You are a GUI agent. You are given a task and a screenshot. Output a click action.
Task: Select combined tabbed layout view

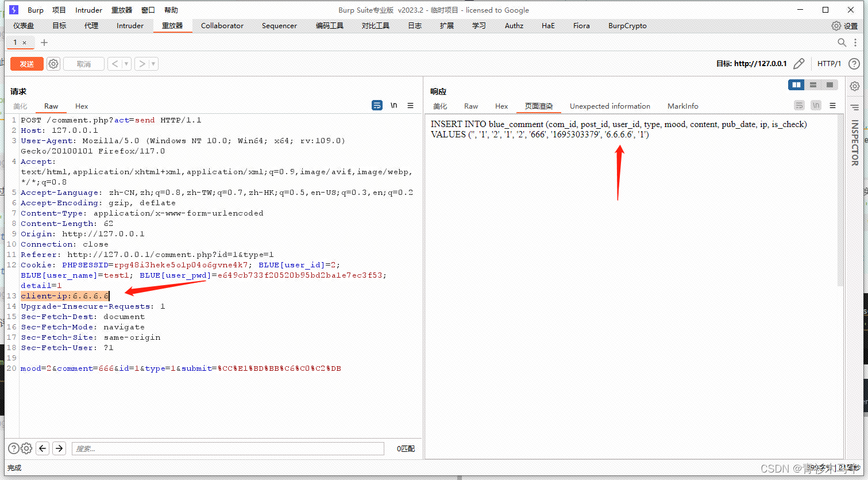point(830,85)
